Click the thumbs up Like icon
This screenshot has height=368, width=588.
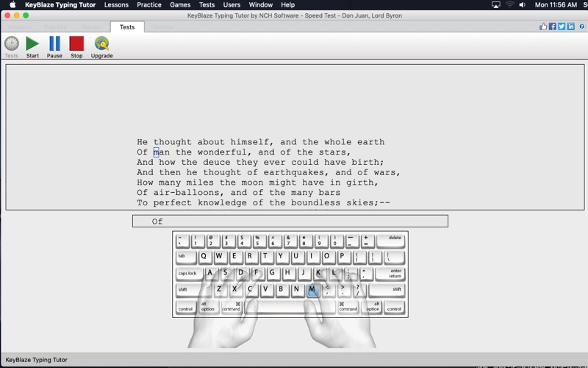[543, 26]
